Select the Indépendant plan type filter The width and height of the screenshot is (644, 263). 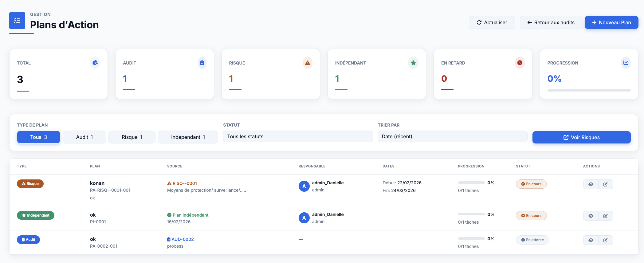[188, 137]
